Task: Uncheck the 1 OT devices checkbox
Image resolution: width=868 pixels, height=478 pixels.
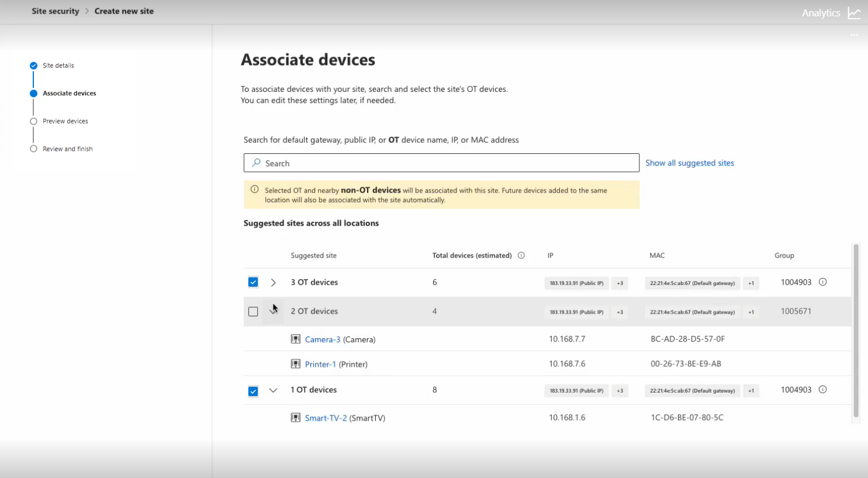Action: pos(253,391)
